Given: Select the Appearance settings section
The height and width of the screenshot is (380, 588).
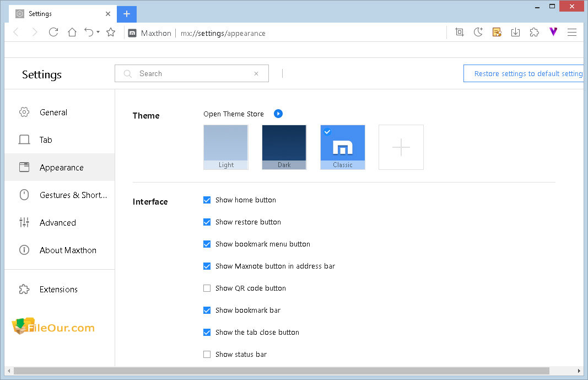Looking at the screenshot, I should [x=60, y=167].
